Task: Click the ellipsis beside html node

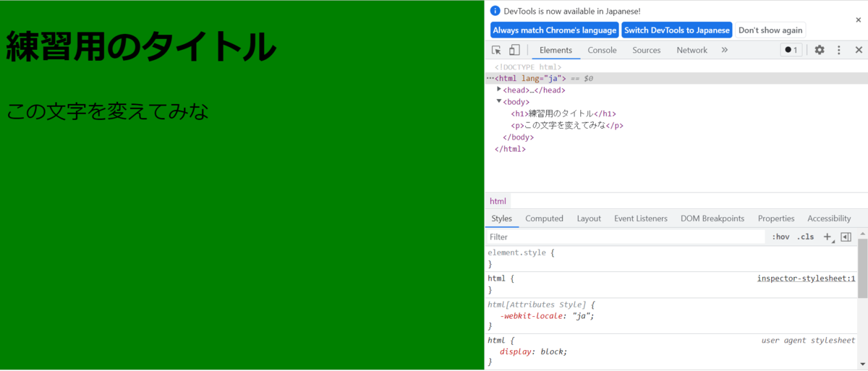Action: pos(490,78)
